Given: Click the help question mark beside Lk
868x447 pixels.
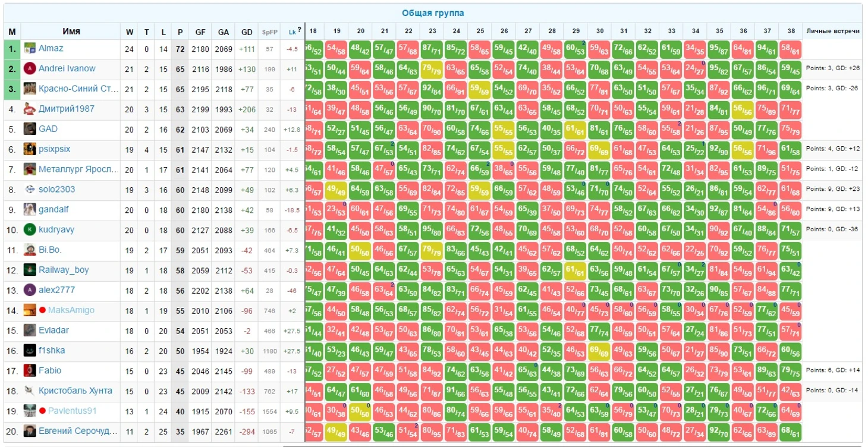Looking at the screenshot, I should click(x=300, y=30).
